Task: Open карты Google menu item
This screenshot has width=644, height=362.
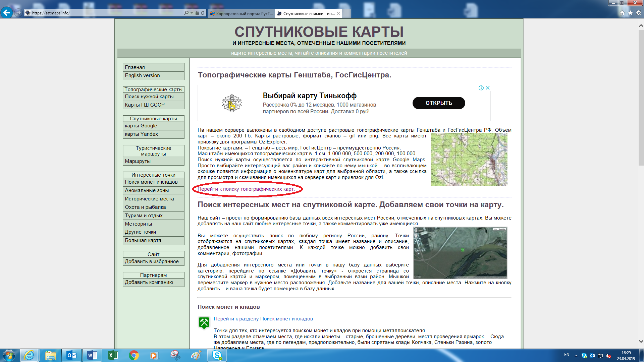Action: 154,126
